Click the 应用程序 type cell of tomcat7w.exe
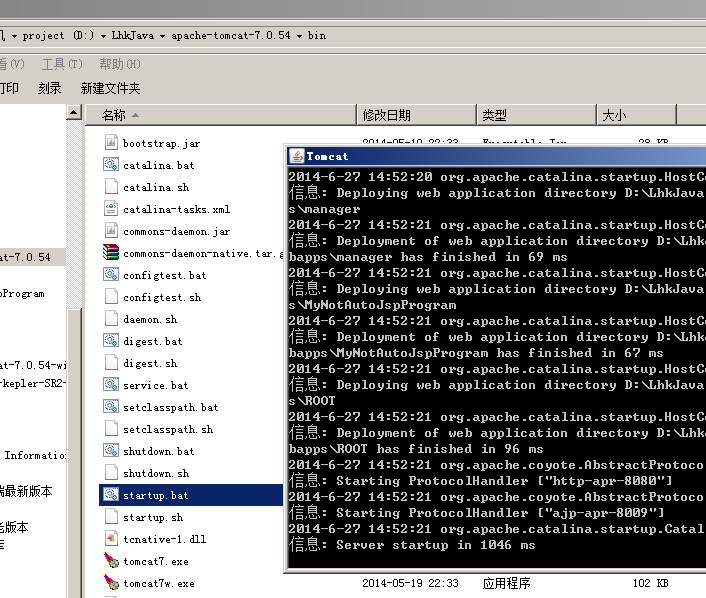The width and height of the screenshot is (706, 598). point(507,584)
